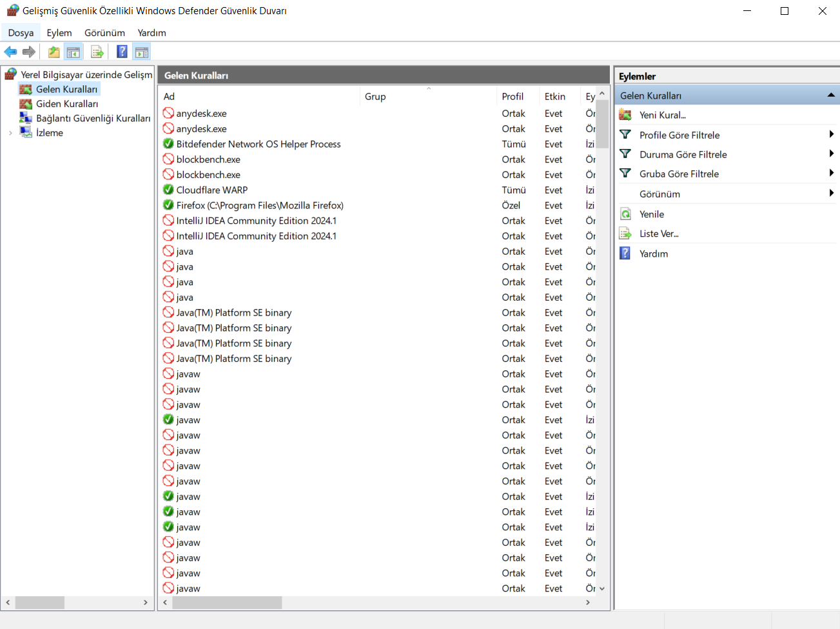Click Liste Ver... in the actions pane
This screenshot has height=629, width=840.
[x=659, y=234]
